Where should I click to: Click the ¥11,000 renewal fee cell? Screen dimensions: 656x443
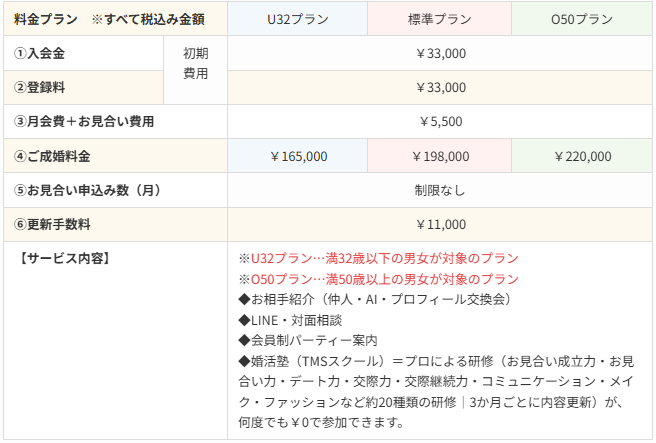(x=440, y=225)
